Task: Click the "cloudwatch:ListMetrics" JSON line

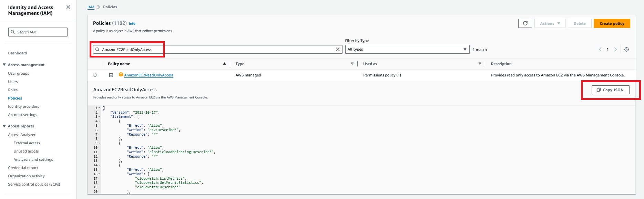Action: pyautogui.click(x=161, y=179)
